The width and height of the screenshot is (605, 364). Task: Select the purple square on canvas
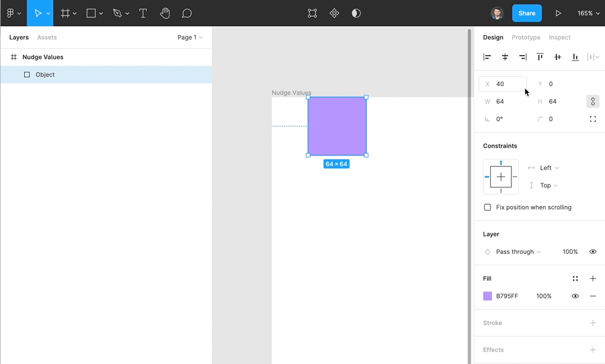point(337,126)
